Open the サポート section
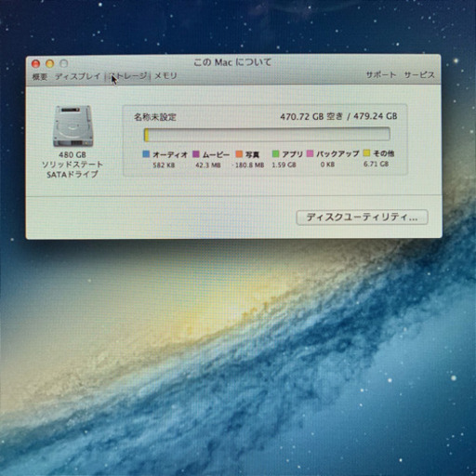Viewport: 476px width, 476px height. (381, 75)
